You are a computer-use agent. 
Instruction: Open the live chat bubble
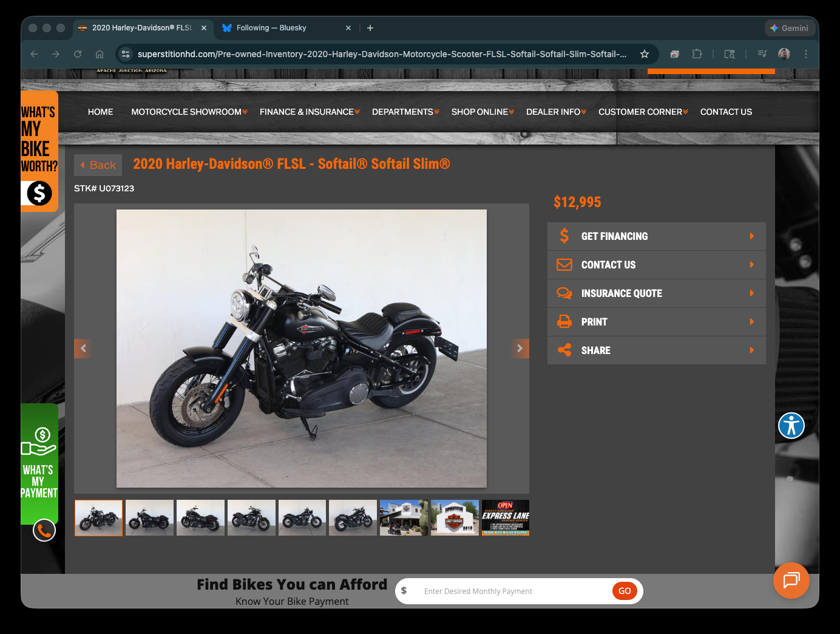[x=791, y=581]
